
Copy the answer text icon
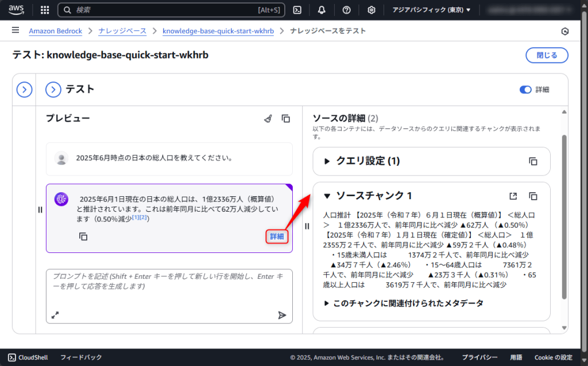point(83,237)
